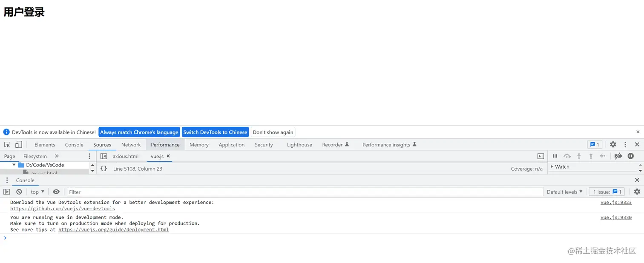The height and width of the screenshot is (263, 644).
Task: Step into next function call
Action: [x=579, y=156]
